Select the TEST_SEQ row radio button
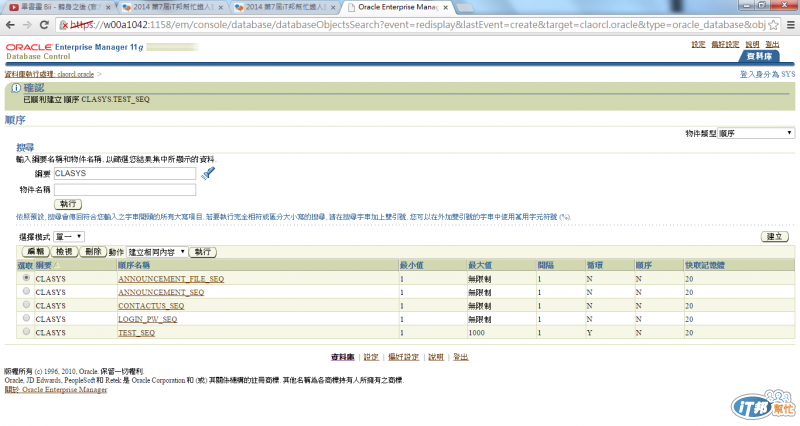The height and width of the screenshot is (426, 800). [26, 332]
